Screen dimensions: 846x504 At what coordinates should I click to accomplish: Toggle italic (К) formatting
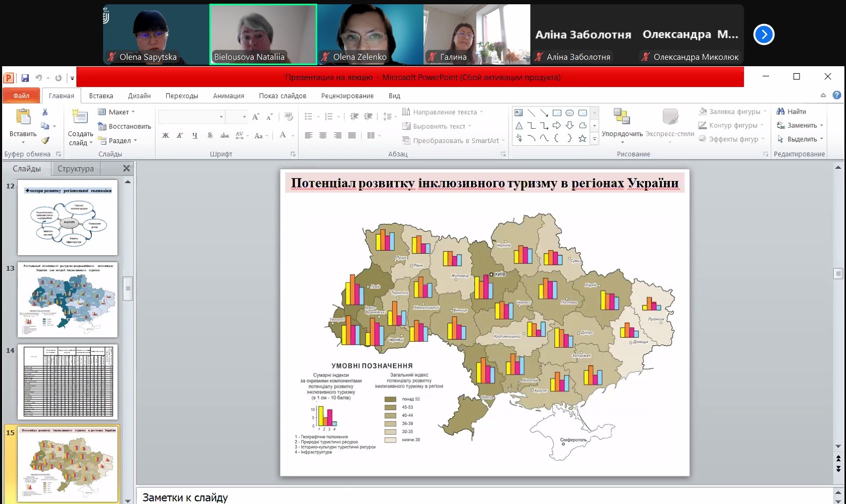[x=180, y=136]
